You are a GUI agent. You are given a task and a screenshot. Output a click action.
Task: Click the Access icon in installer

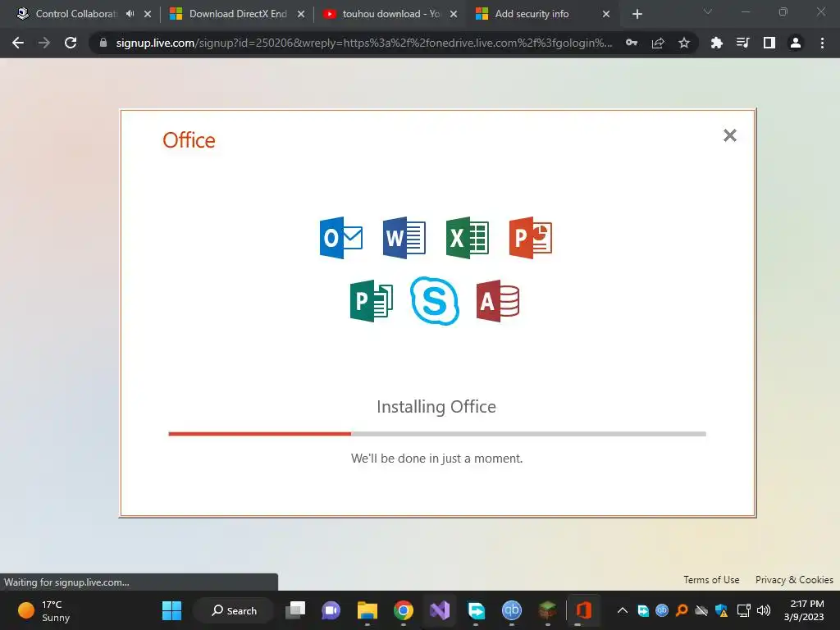tap(498, 301)
